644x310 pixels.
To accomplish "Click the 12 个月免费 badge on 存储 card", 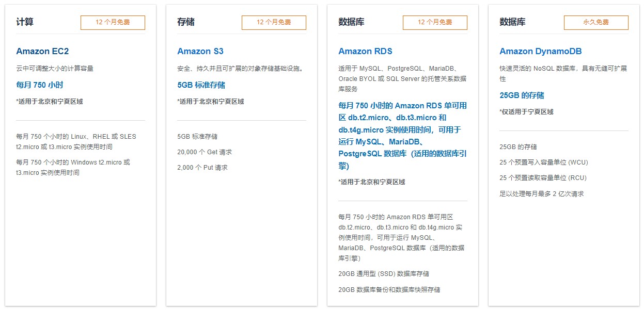I will (274, 23).
